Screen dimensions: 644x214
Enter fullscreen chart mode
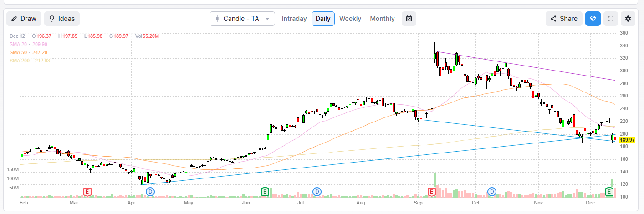click(x=610, y=19)
